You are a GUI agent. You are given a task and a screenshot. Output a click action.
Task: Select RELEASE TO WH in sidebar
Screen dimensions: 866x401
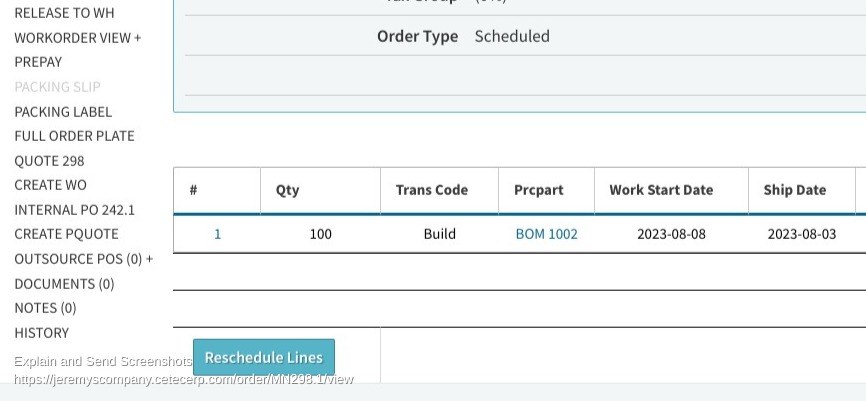pos(64,13)
